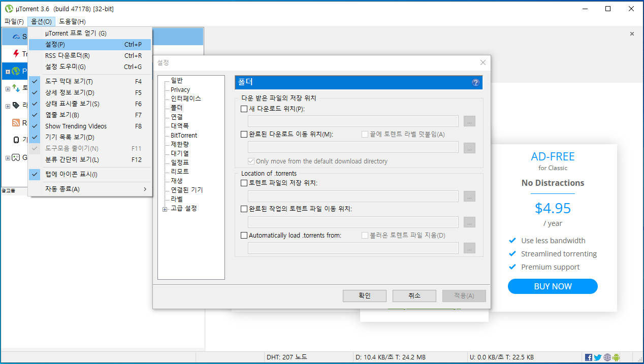Open 옵션(O) menu
The width and height of the screenshot is (644, 364).
click(41, 21)
